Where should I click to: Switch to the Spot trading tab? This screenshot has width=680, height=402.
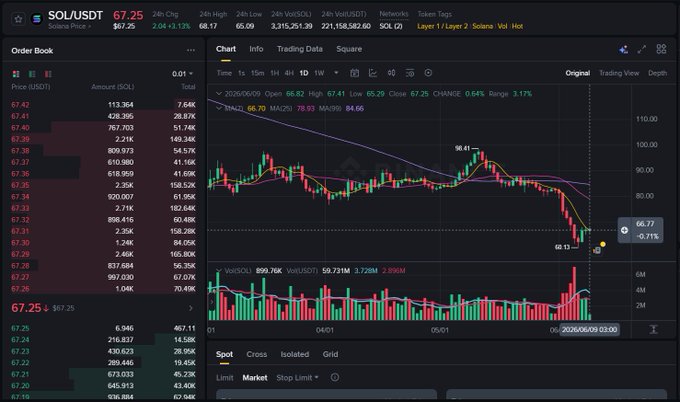[225, 354]
